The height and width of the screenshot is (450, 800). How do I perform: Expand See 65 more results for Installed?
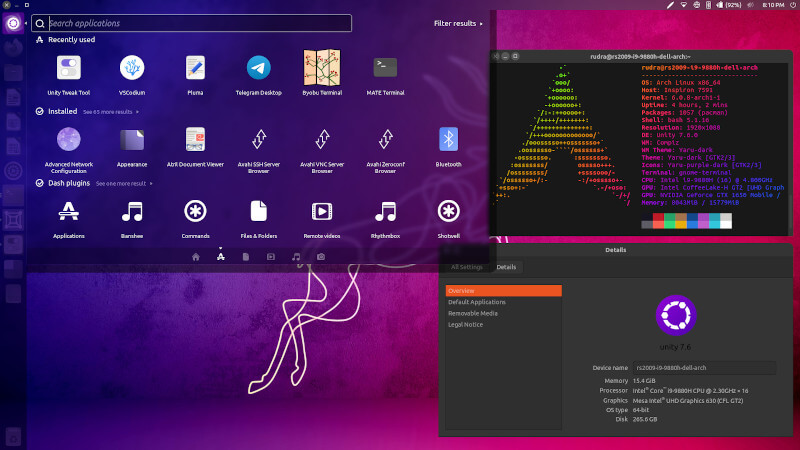click(111, 112)
